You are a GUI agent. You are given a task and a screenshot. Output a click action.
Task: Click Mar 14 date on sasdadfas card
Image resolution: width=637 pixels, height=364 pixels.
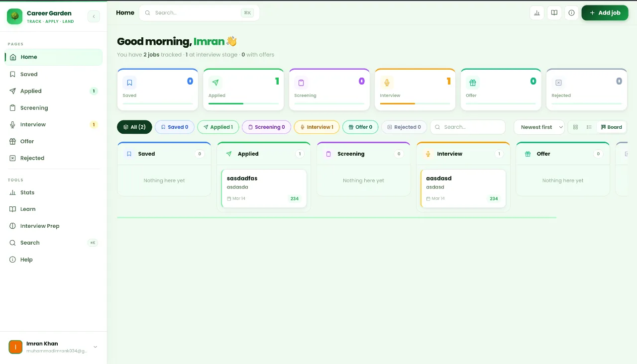click(236, 198)
